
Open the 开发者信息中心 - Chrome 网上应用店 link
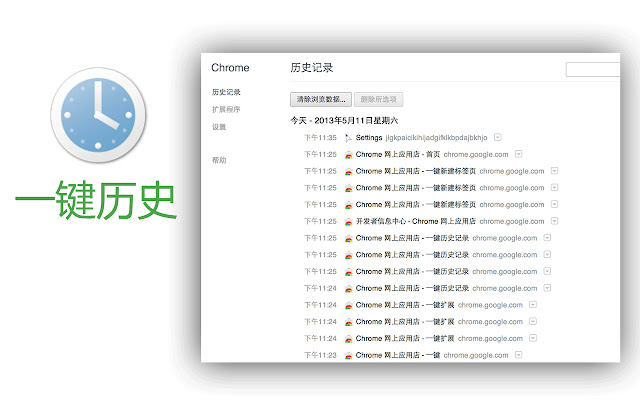click(416, 221)
